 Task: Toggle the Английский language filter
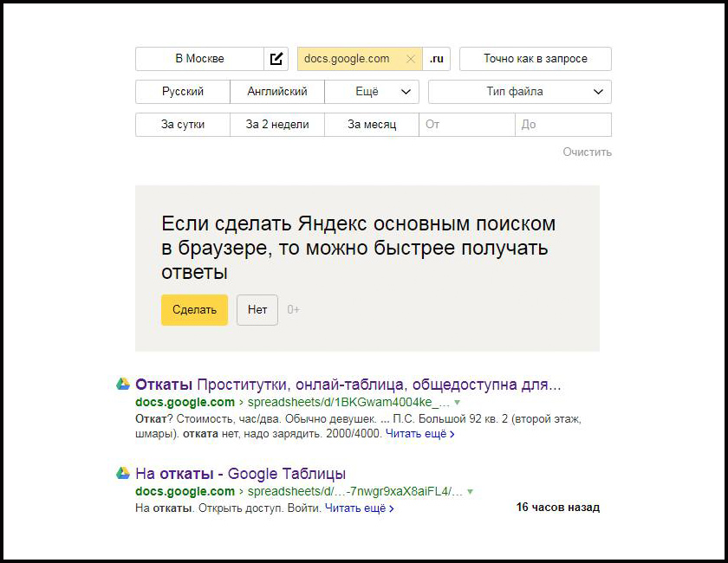pos(277,92)
